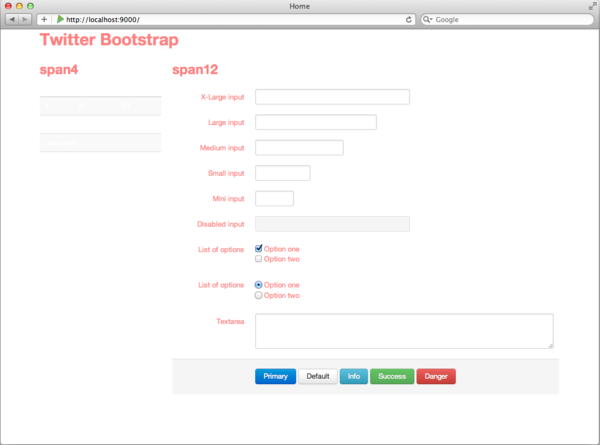This screenshot has width=600, height=445.
Task: Click the Mini input label
Action: pyautogui.click(x=228, y=199)
